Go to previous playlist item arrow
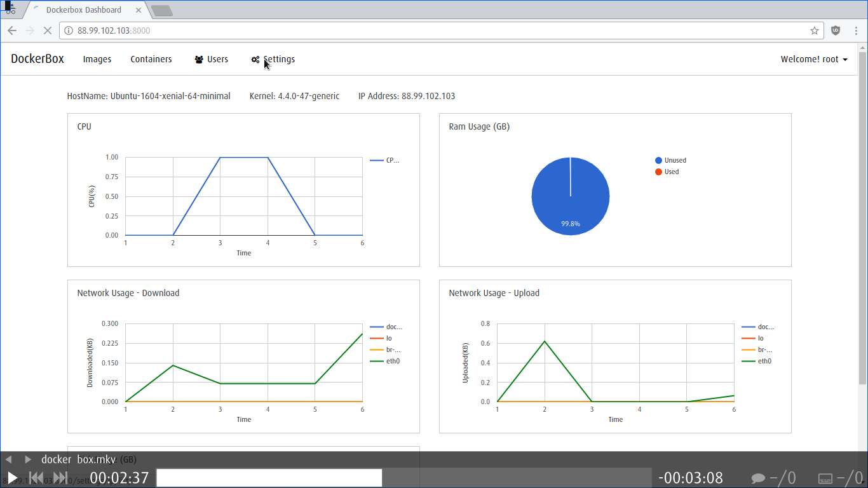This screenshot has height=488, width=868. pyautogui.click(x=8, y=459)
